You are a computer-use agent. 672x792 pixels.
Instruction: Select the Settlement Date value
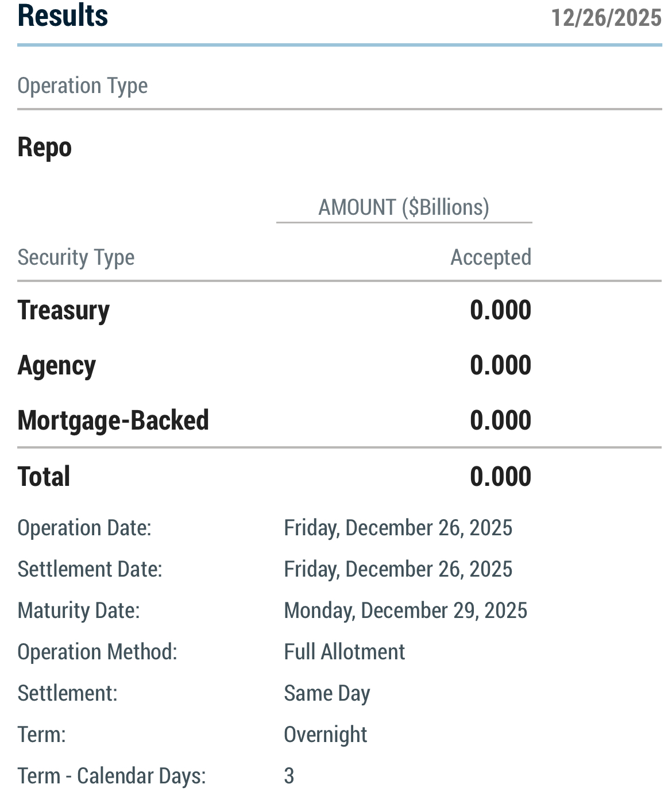pos(398,569)
